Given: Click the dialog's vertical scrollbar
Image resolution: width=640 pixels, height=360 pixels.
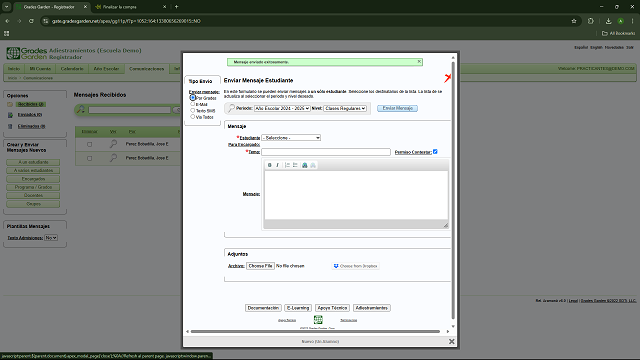Looking at the screenshot, I should (x=453, y=190).
